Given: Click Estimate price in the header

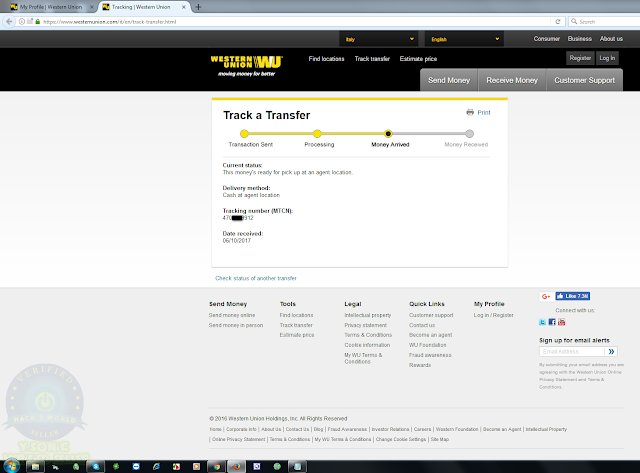Looking at the screenshot, I should point(418,59).
